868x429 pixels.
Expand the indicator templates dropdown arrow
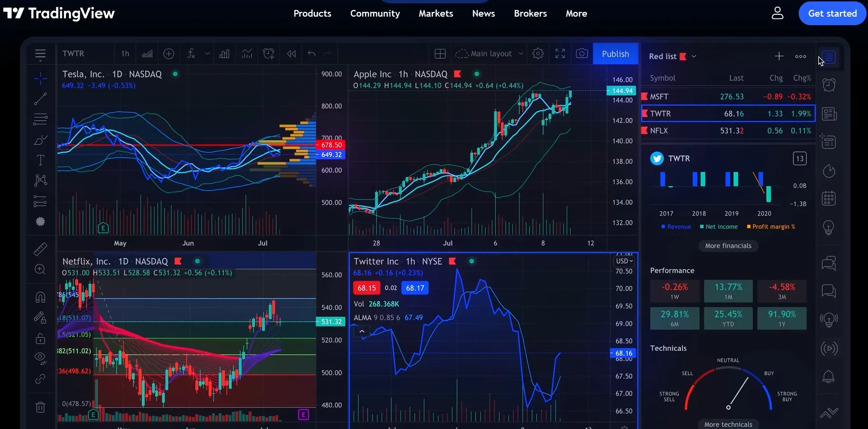click(x=207, y=54)
